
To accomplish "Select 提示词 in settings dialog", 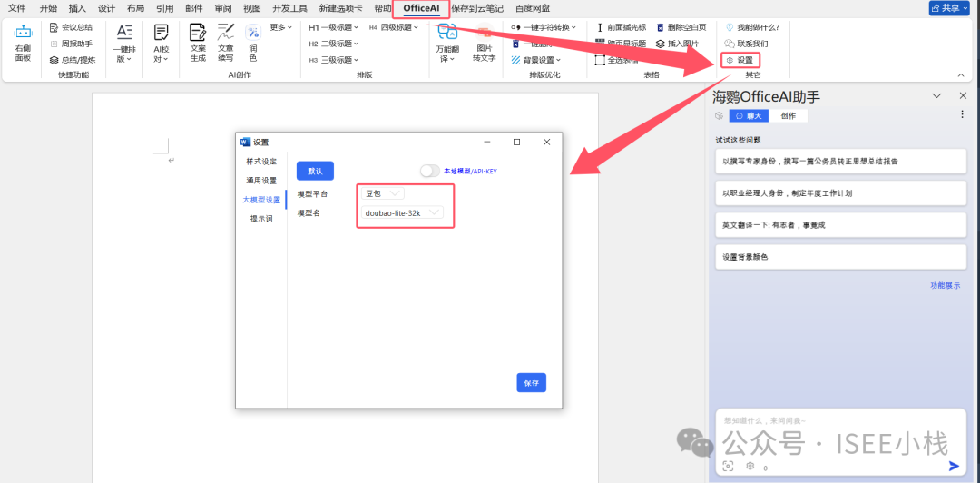I will (261, 219).
